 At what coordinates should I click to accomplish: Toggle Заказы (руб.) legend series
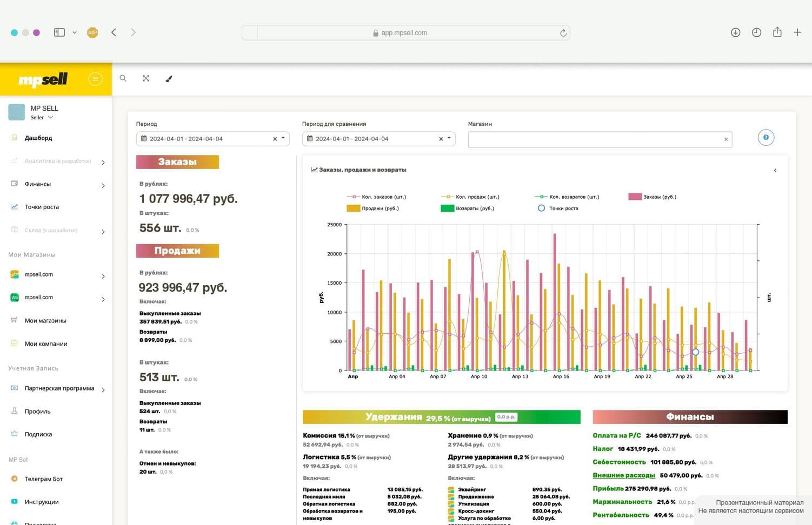click(x=653, y=197)
